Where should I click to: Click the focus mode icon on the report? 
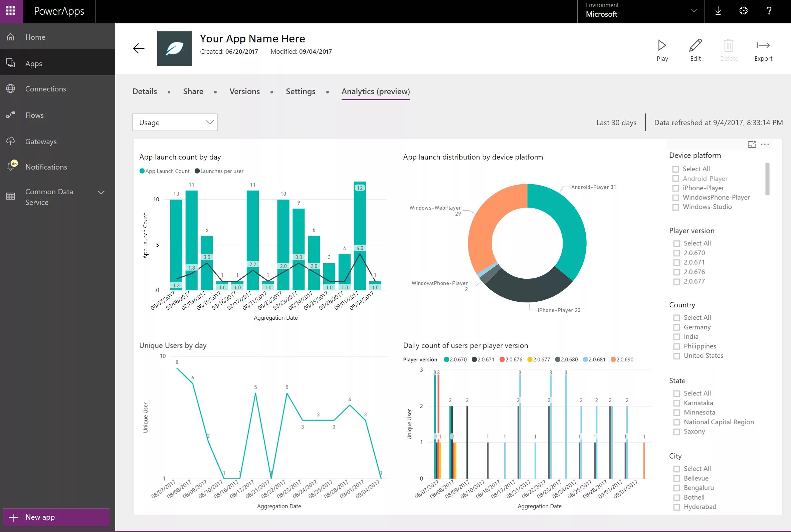tap(752, 145)
